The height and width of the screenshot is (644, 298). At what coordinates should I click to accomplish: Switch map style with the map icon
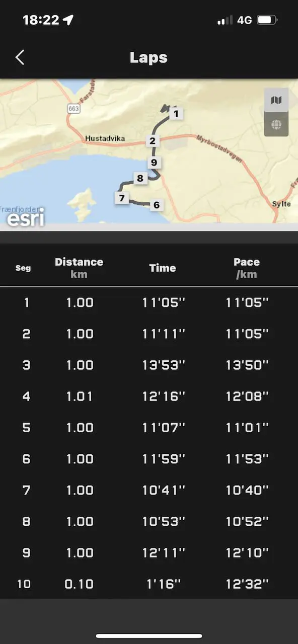[x=276, y=100]
